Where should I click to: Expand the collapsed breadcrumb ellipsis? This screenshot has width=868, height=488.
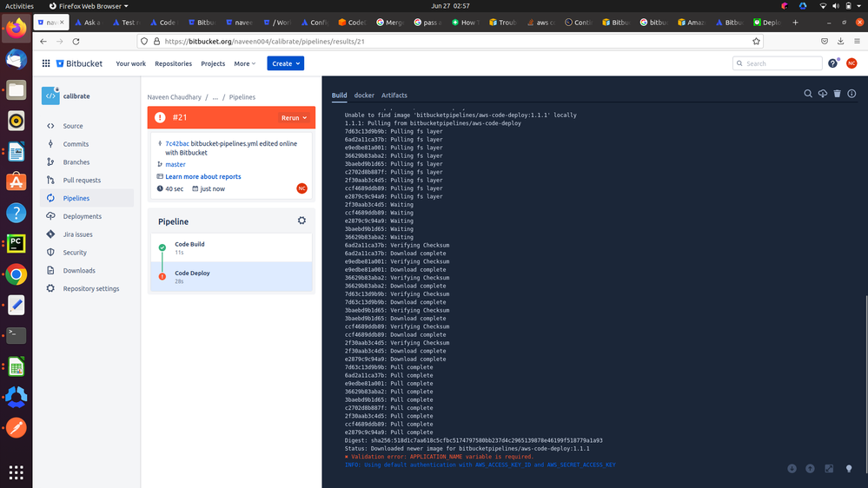point(215,97)
